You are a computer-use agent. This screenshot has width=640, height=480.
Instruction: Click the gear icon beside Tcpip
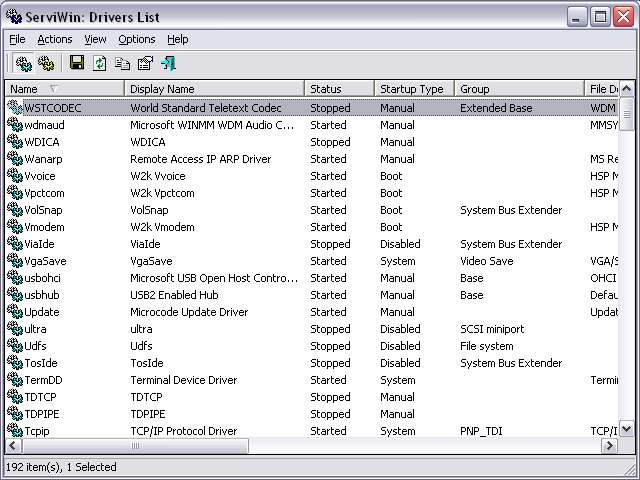coord(14,431)
